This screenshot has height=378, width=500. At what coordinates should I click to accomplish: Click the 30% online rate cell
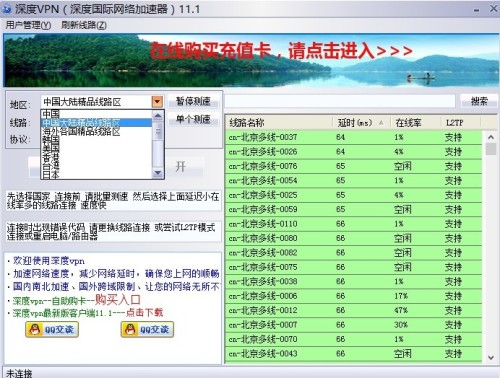click(x=401, y=325)
